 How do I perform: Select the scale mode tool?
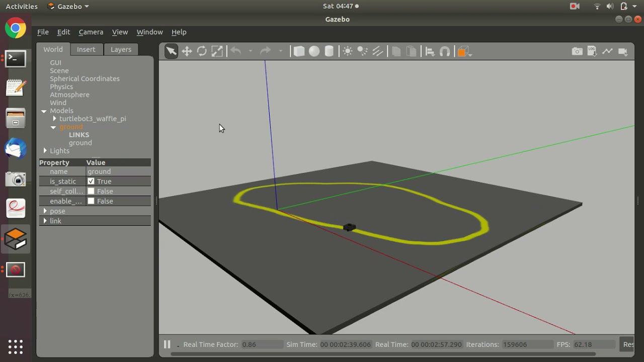pyautogui.click(x=217, y=51)
